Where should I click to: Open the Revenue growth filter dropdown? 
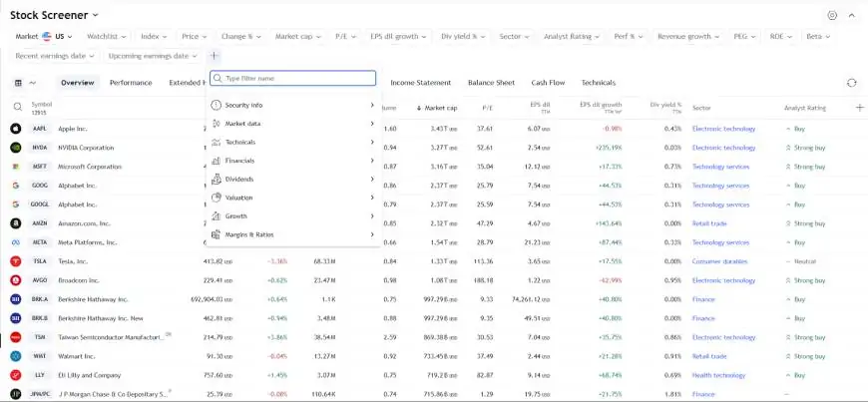(688, 37)
